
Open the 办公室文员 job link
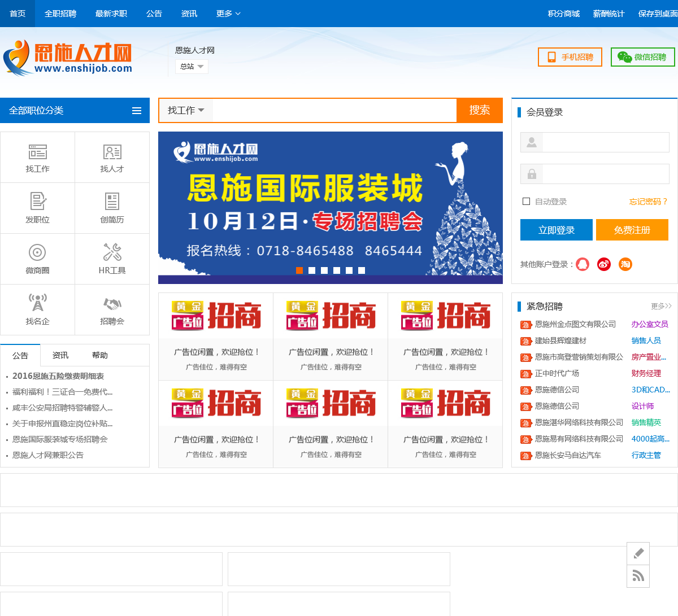[650, 324]
